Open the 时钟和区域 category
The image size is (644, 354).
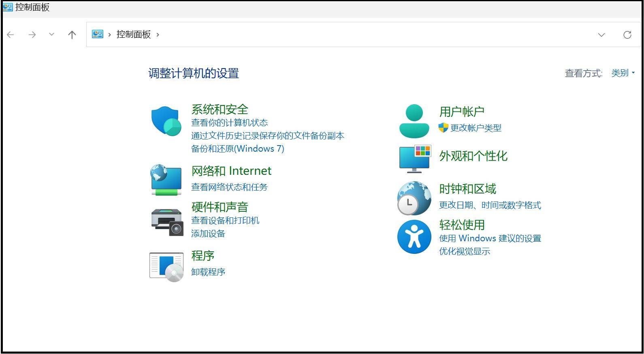[x=467, y=189]
